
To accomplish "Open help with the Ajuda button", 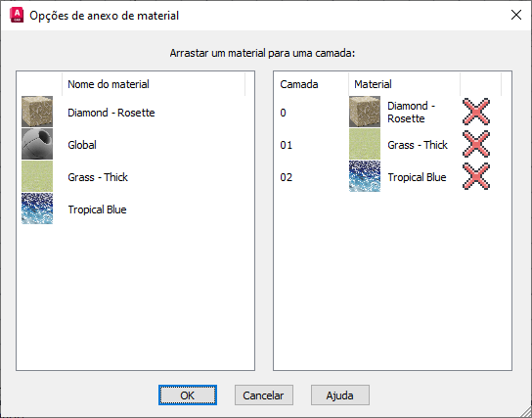I will 340,395.
